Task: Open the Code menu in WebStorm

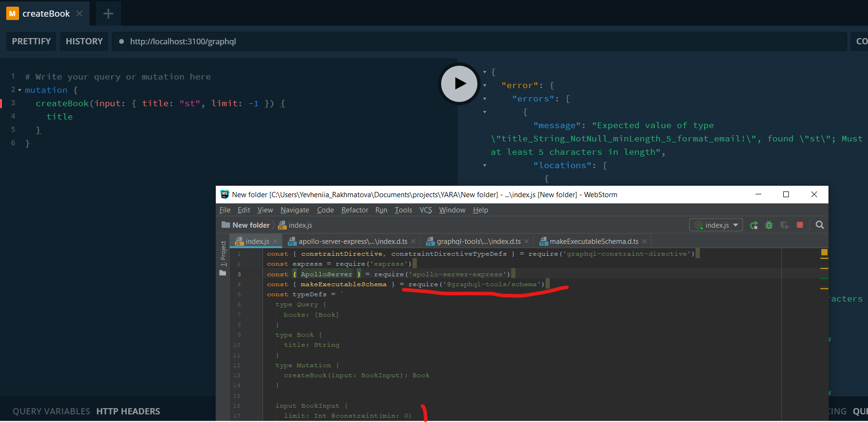Action: (325, 210)
